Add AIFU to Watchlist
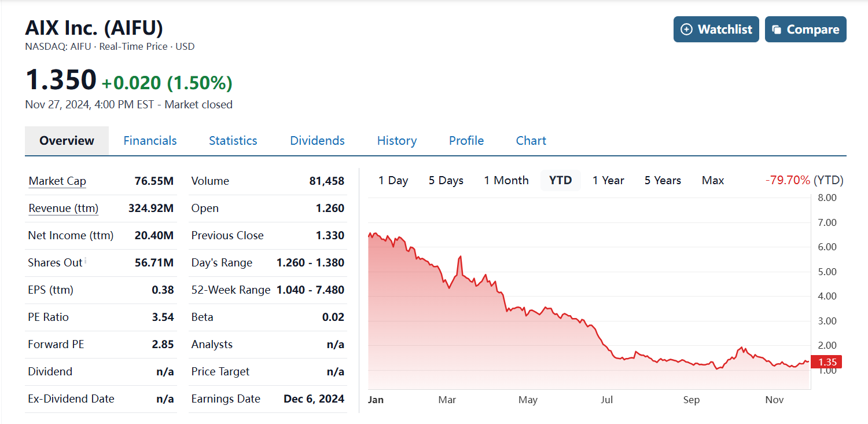 tap(716, 30)
